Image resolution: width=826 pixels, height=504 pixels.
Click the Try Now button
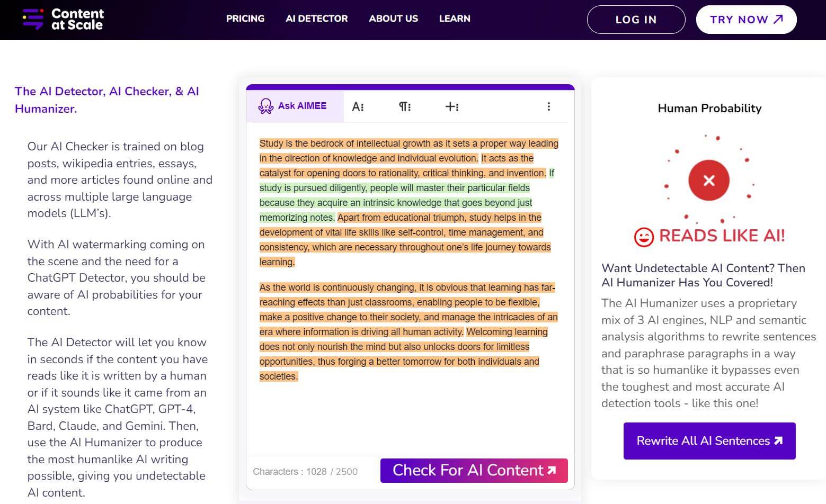click(746, 20)
